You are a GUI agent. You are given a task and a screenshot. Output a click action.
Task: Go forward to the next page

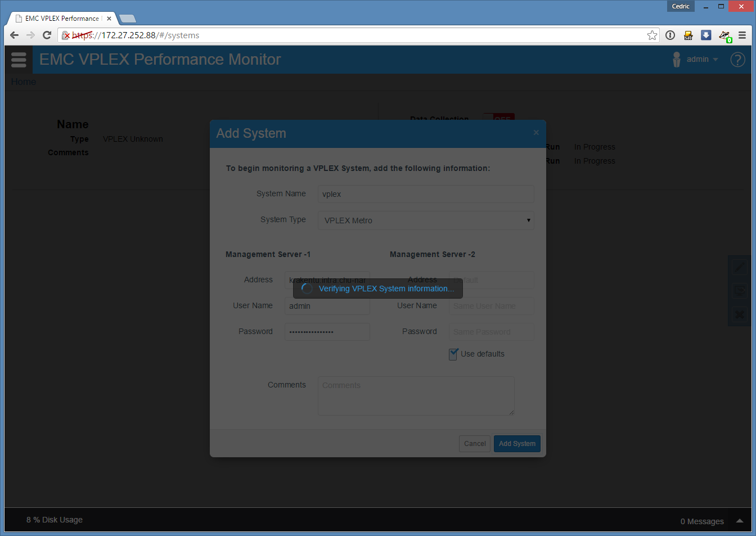[x=31, y=35]
